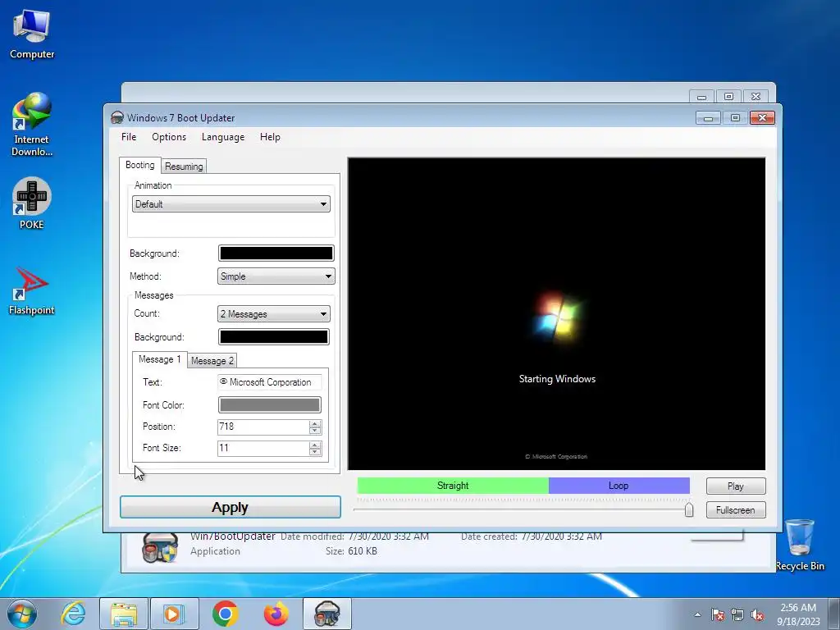Select the Message 2 tab
Screen dimensions: 840x630
pyautogui.click(x=212, y=361)
